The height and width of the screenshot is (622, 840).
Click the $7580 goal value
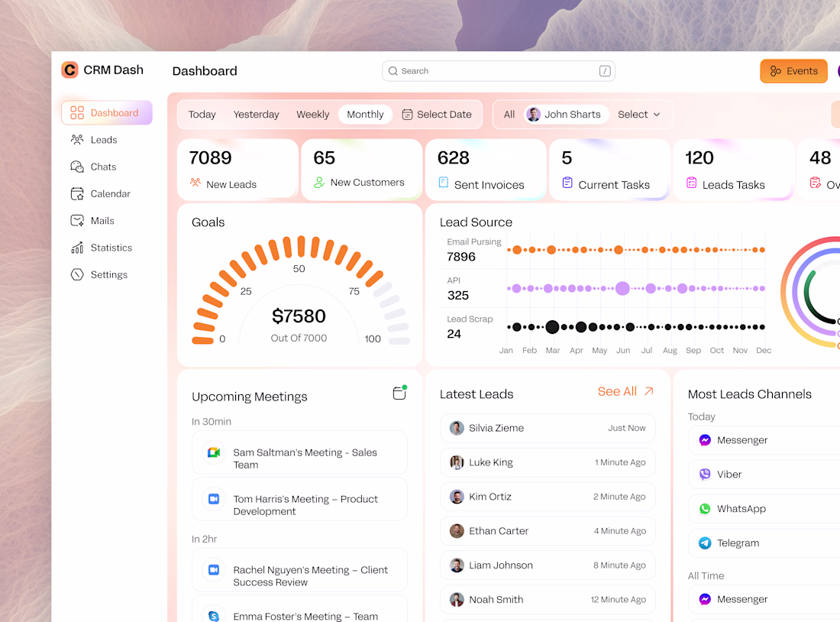(x=299, y=316)
